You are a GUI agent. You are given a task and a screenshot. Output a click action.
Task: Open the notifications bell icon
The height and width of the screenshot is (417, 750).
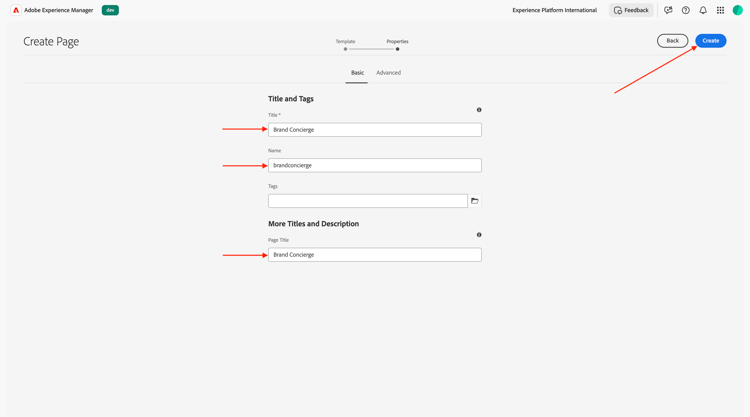[703, 10]
